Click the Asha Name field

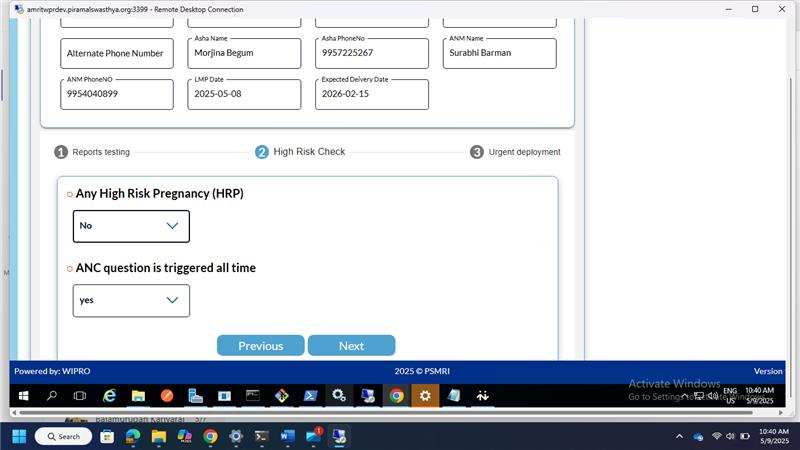pyautogui.click(x=244, y=54)
